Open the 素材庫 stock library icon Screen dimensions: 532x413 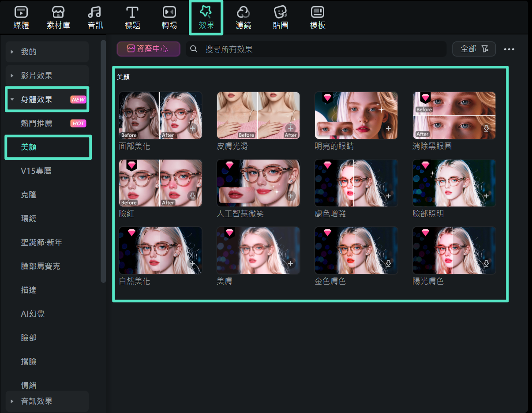[x=58, y=12]
